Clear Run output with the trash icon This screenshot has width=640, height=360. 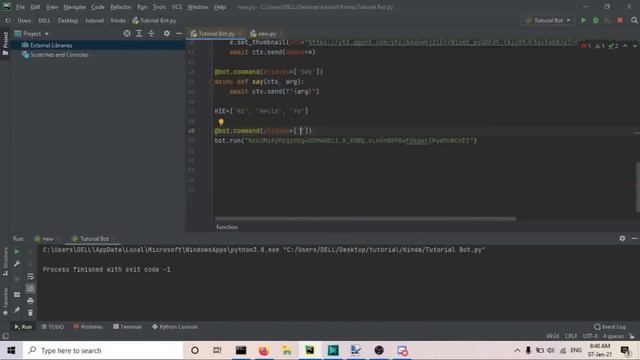point(30,313)
